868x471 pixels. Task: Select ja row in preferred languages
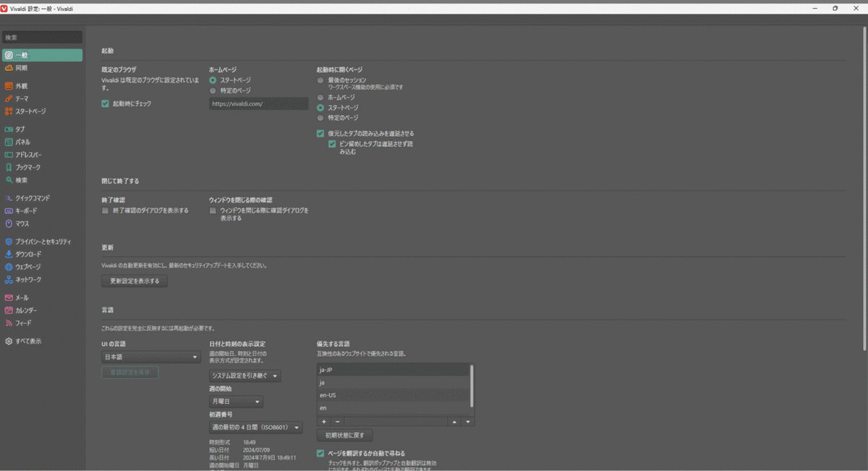393,382
